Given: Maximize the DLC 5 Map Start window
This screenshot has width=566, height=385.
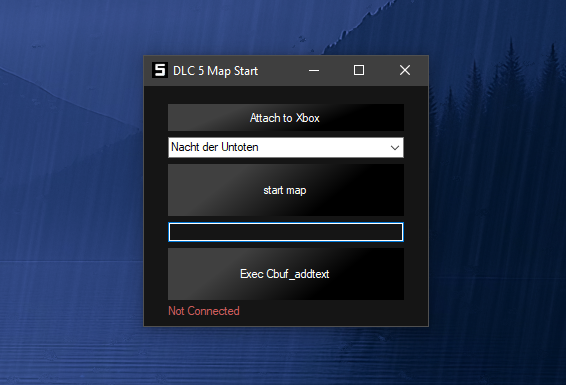Looking at the screenshot, I should coord(359,70).
